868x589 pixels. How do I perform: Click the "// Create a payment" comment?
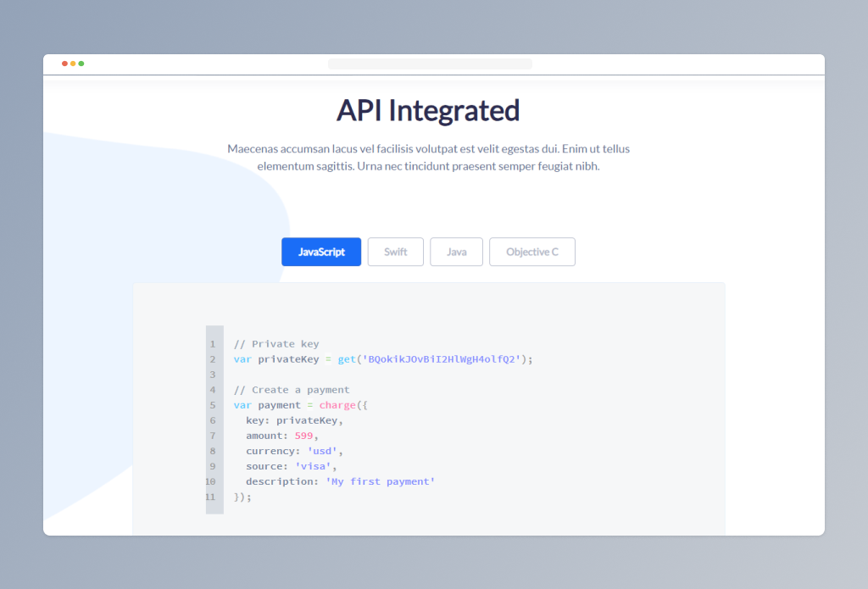point(292,390)
